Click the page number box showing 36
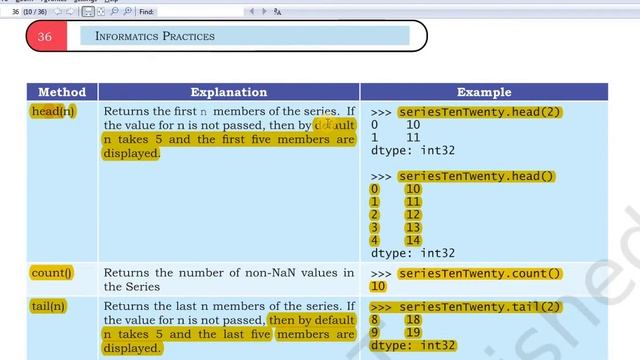The width and height of the screenshot is (640, 360). click(x=16, y=12)
